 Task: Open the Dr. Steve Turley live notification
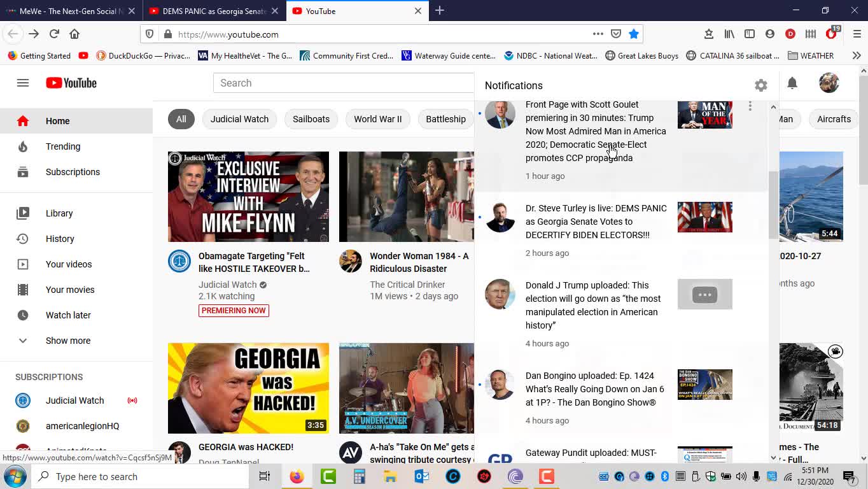pyautogui.click(x=622, y=230)
